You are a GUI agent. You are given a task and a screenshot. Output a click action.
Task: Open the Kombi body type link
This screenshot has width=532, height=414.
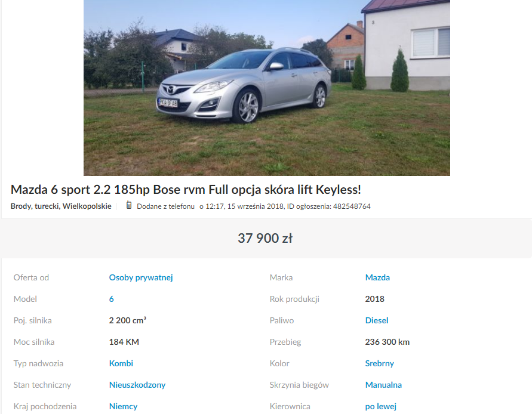click(121, 363)
